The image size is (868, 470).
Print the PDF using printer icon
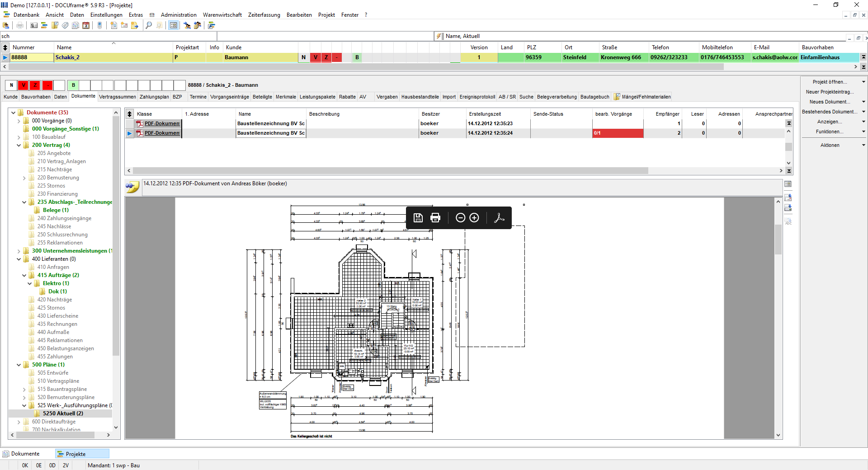435,218
